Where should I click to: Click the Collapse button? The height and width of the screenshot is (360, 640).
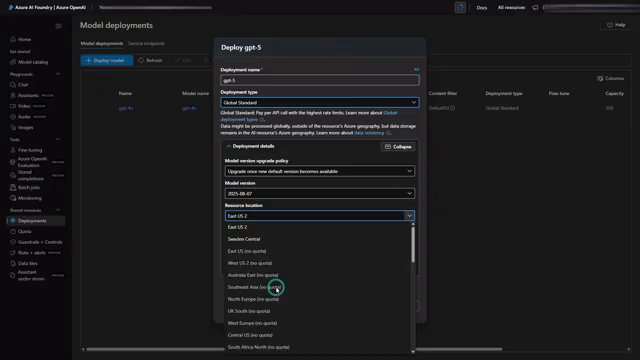click(398, 147)
